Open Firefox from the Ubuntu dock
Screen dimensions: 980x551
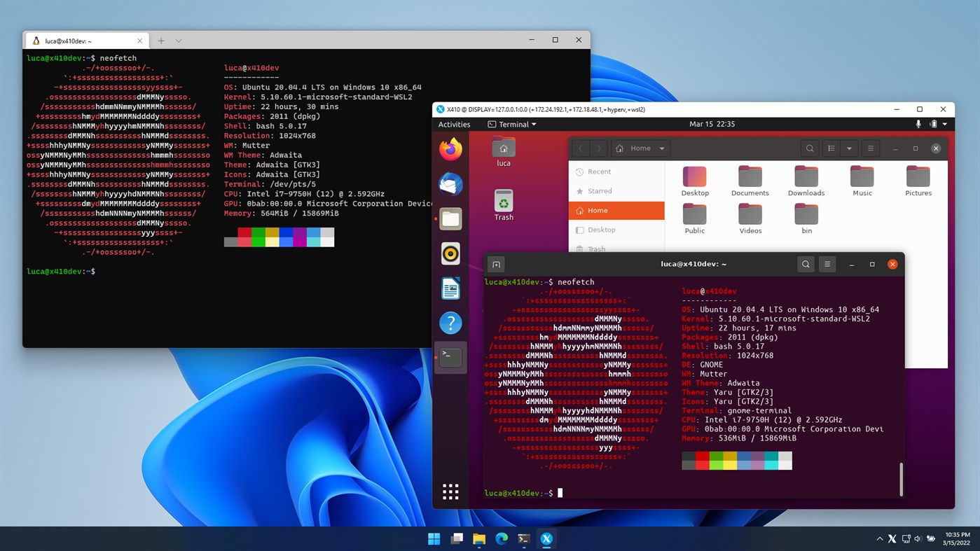coord(450,149)
